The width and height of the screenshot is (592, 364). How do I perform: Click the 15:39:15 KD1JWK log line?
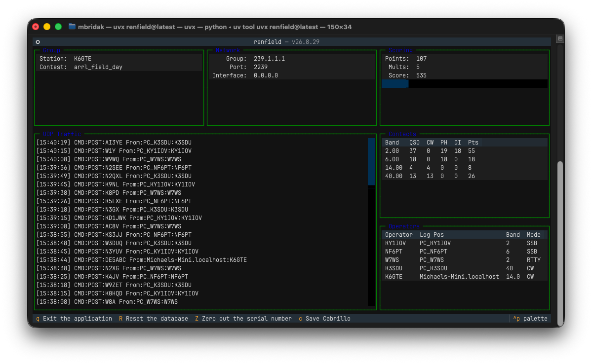(x=119, y=218)
